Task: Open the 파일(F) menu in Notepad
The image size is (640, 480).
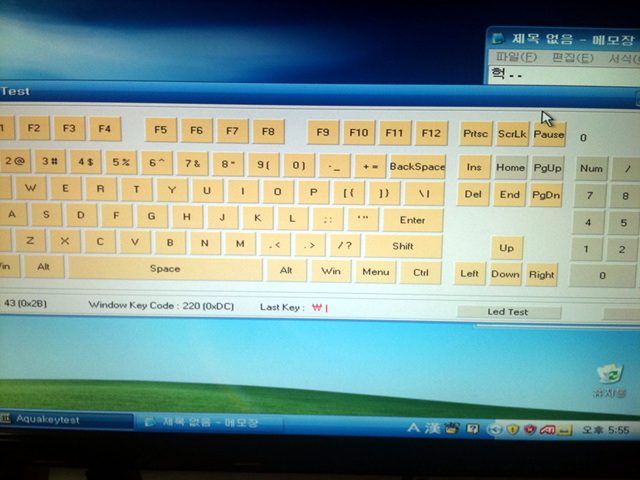Action: coord(516,57)
